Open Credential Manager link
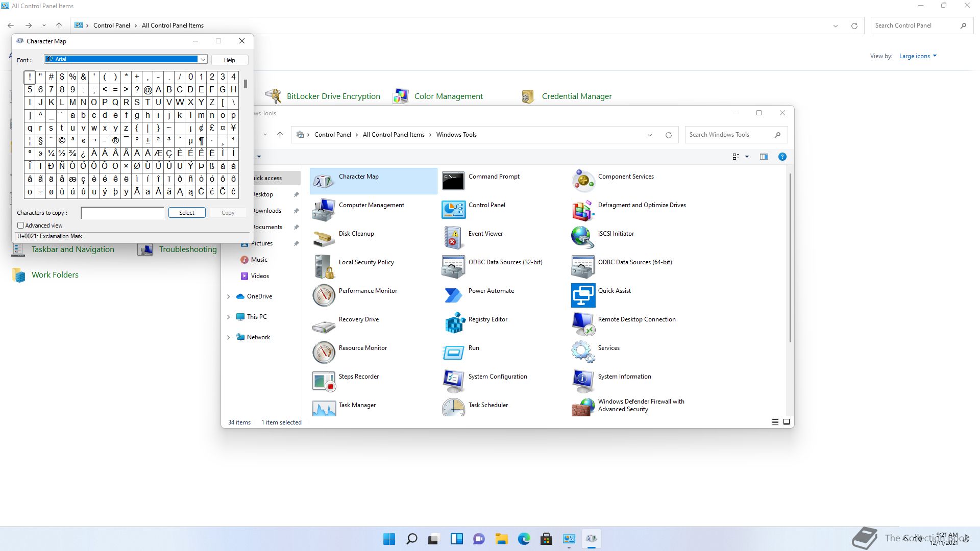Image resolution: width=980 pixels, height=551 pixels. 577,96
